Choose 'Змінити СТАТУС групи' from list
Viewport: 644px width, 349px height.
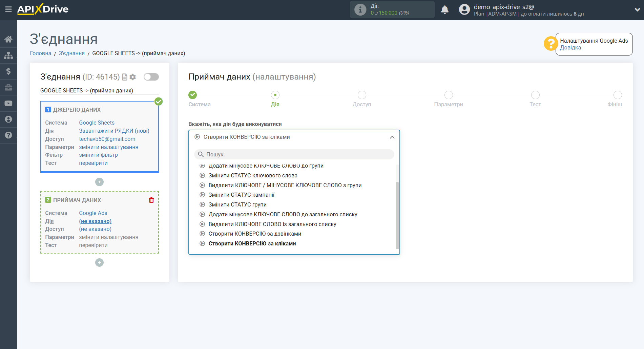click(x=237, y=204)
